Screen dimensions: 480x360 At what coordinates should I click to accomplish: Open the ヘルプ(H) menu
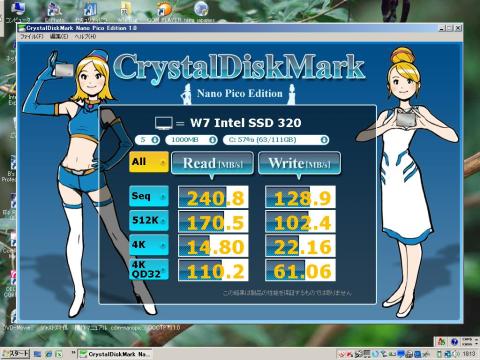(85, 36)
